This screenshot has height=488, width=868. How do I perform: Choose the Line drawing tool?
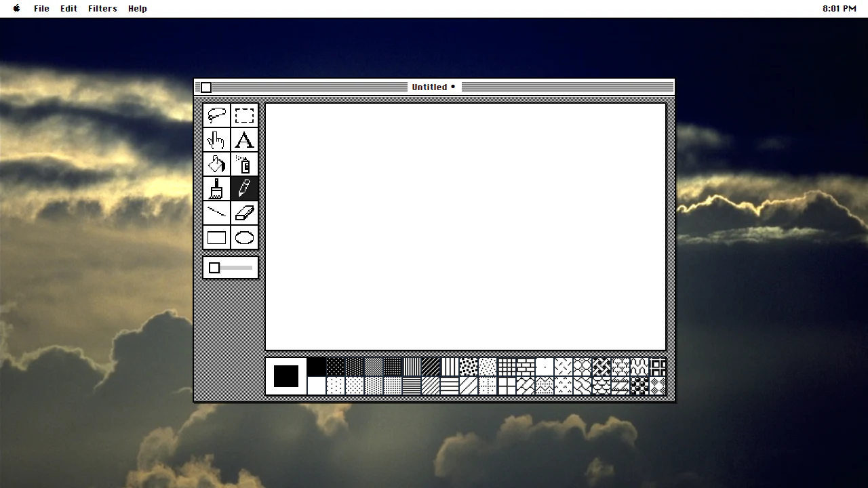216,213
